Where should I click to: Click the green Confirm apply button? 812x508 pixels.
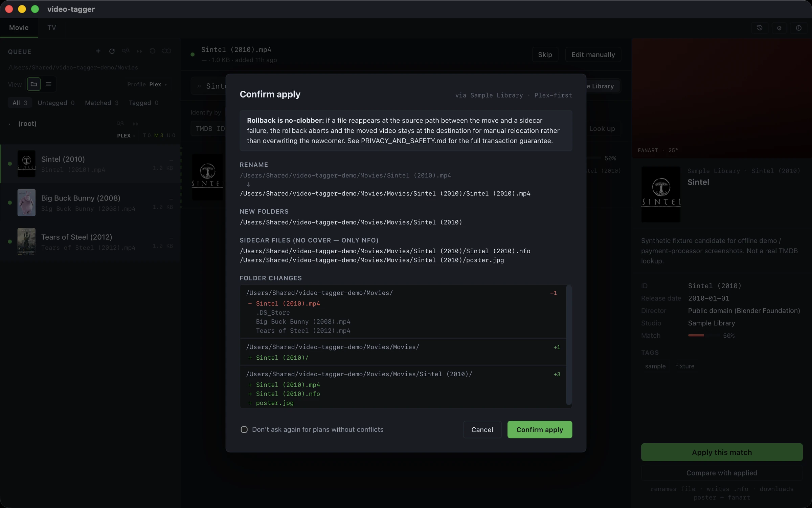540,429
